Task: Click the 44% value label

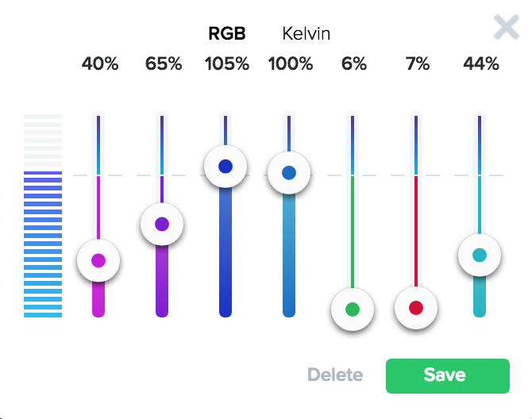Action: pyautogui.click(x=481, y=64)
